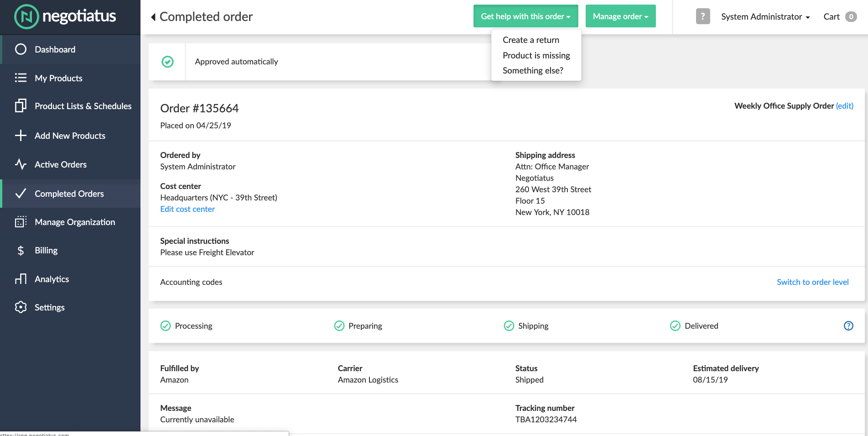Click the My Products list icon
Viewport: 868px width, 436px height.
pyautogui.click(x=21, y=78)
